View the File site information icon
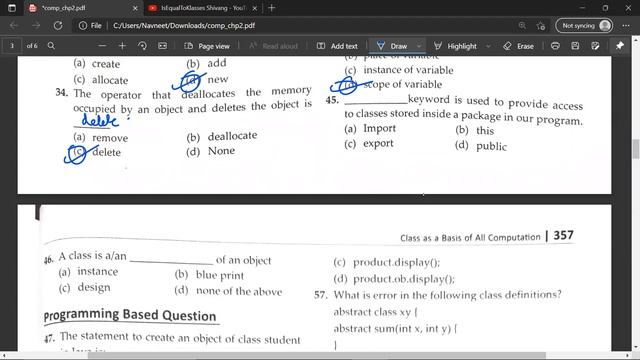The width and height of the screenshot is (640, 360). point(90,25)
